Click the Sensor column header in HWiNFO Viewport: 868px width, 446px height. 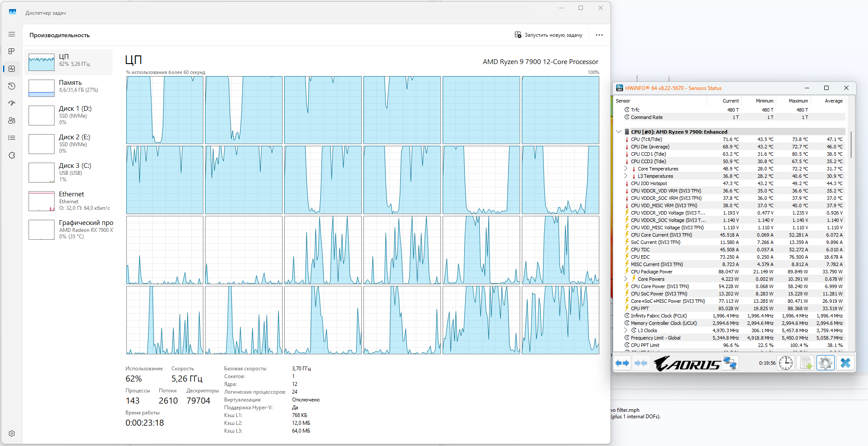click(x=660, y=101)
